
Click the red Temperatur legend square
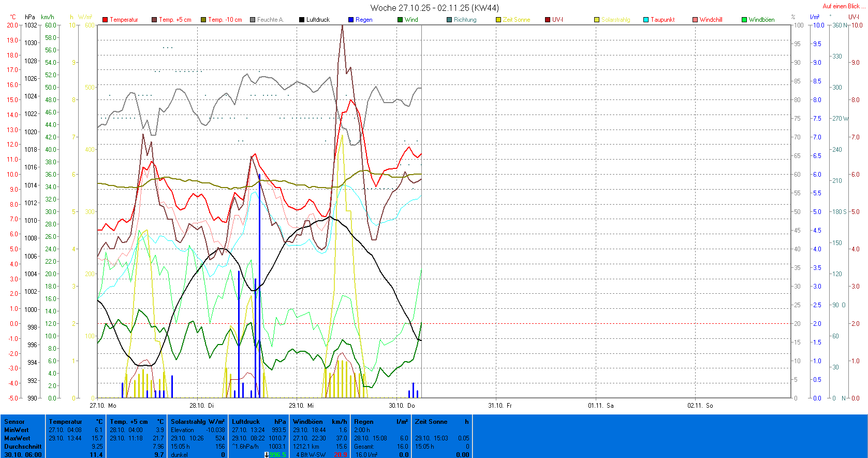pos(105,20)
